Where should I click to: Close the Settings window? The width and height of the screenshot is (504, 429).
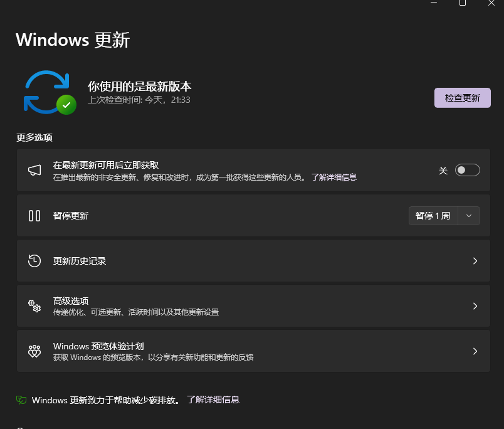point(491,3)
